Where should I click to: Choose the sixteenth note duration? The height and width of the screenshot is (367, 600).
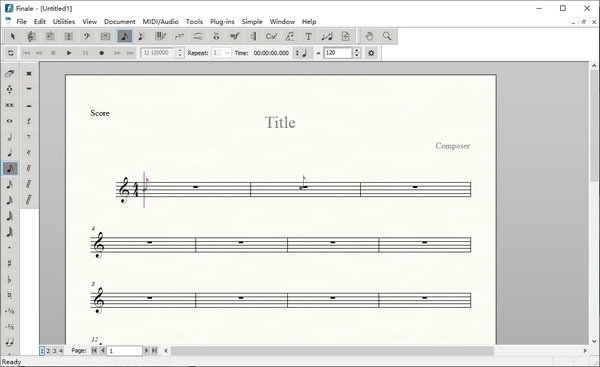click(x=10, y=184)
